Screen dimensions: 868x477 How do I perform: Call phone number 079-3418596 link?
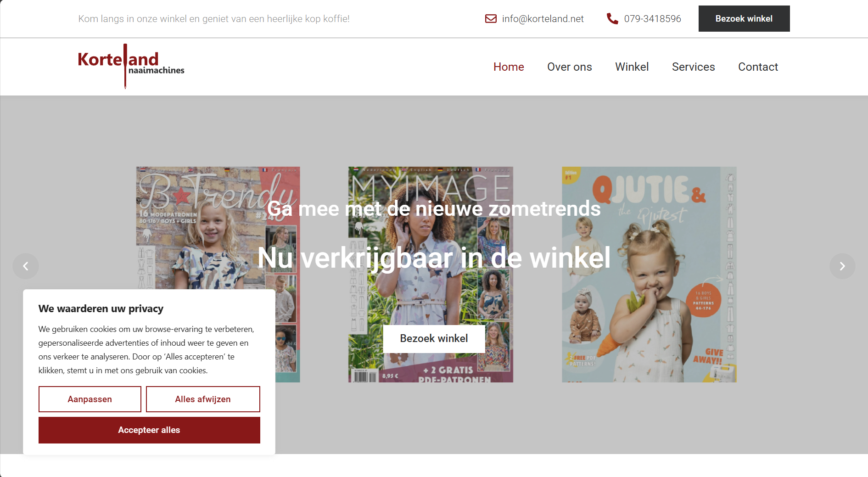[652, 19]
